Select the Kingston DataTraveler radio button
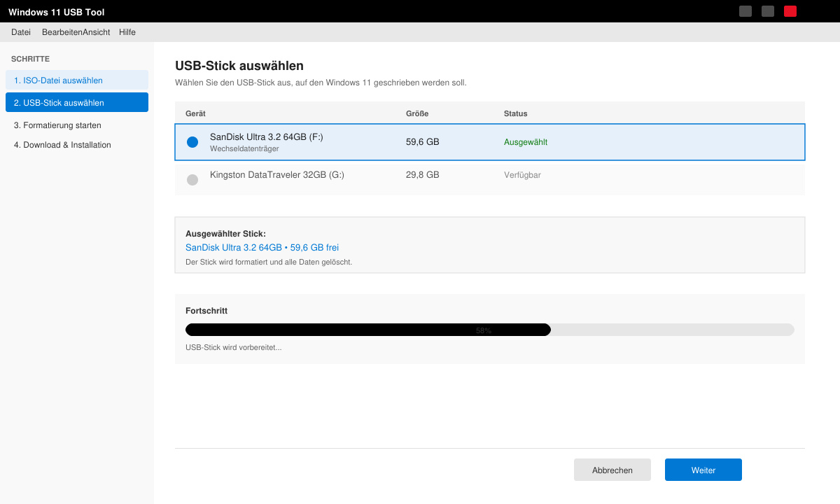The image size is (840, 504). (192, 180)
